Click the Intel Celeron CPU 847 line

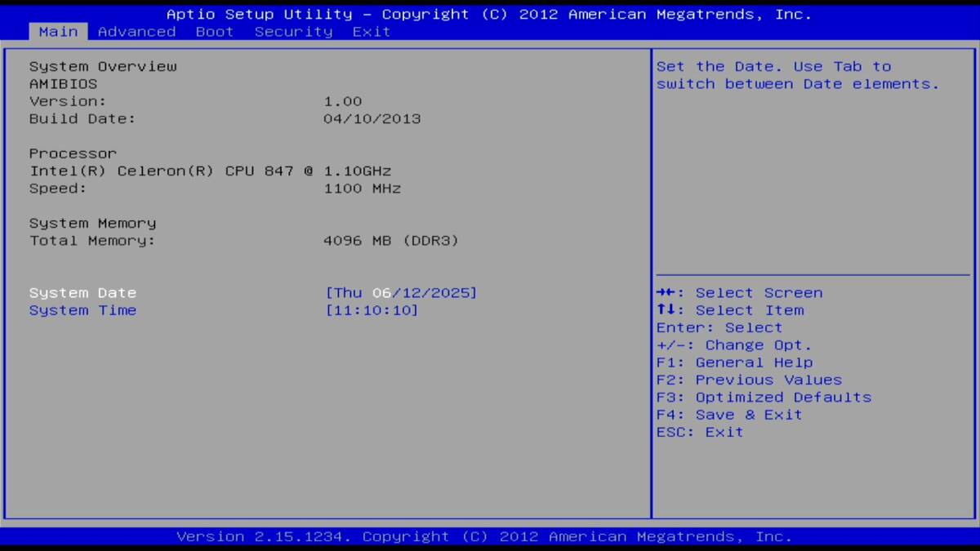(211, 171)
